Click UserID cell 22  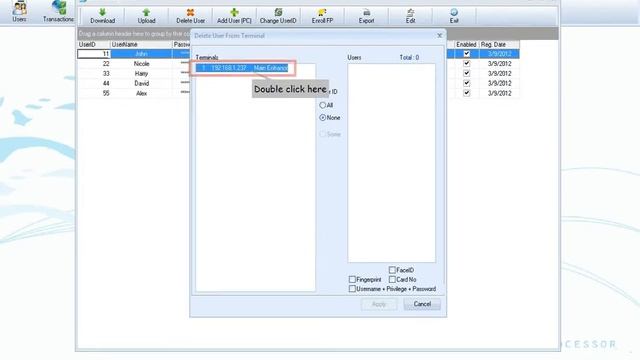(94, 64)
